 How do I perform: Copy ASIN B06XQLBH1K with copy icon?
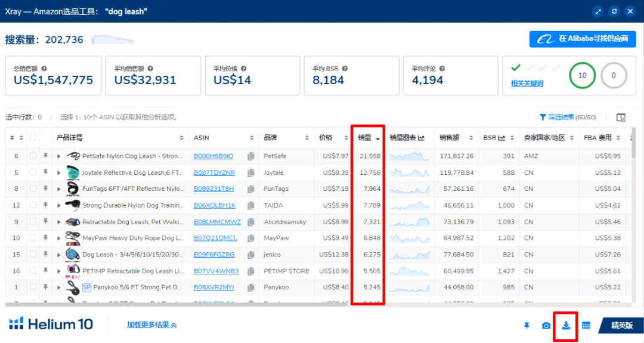[x=251, y=205]
